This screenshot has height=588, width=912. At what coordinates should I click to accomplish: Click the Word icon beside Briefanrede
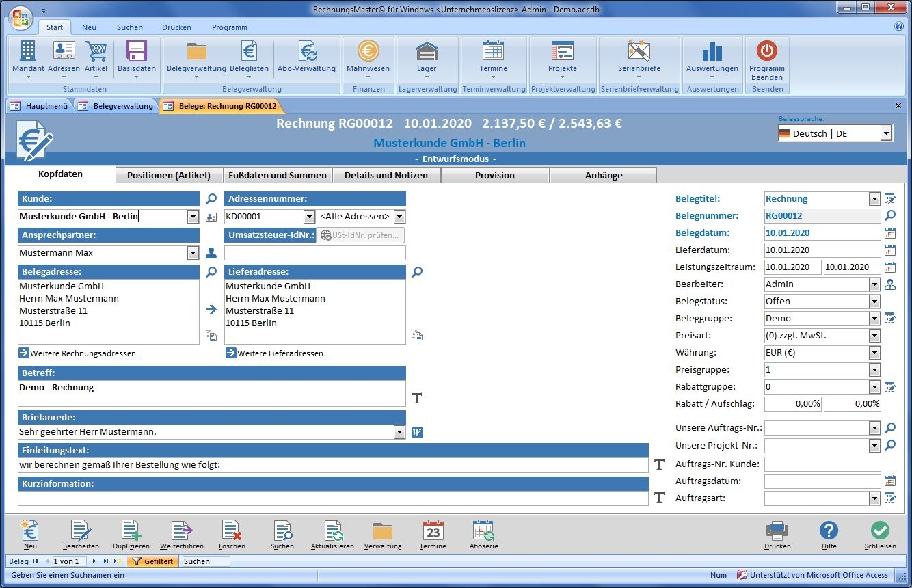coord(417,432)
